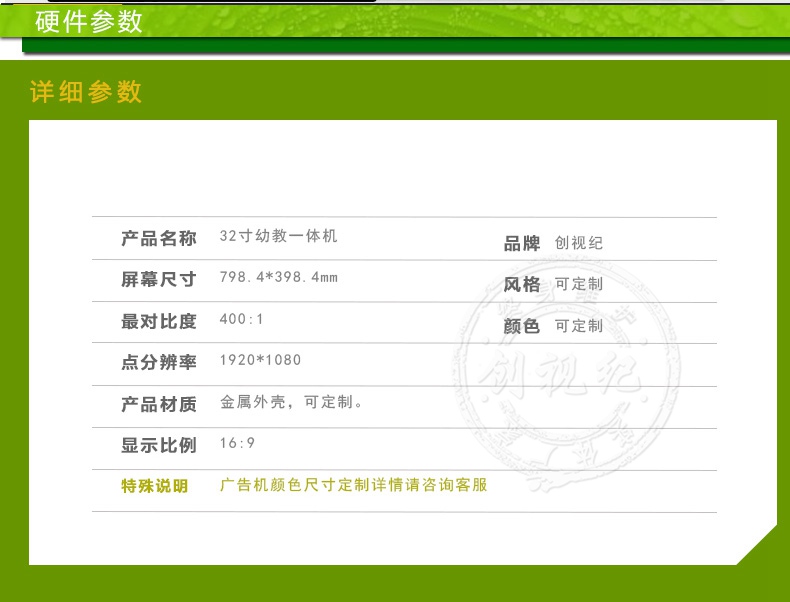Viewport: 790px width, 602px height.
Task: Click the yellow 特殊说明 label
Action: [x=154, y=486]
